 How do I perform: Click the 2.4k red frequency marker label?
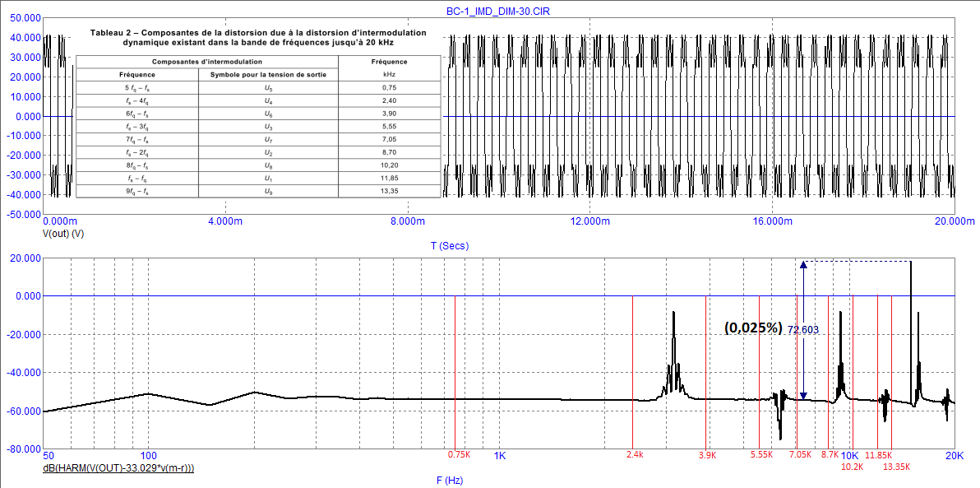coord(635,454)
